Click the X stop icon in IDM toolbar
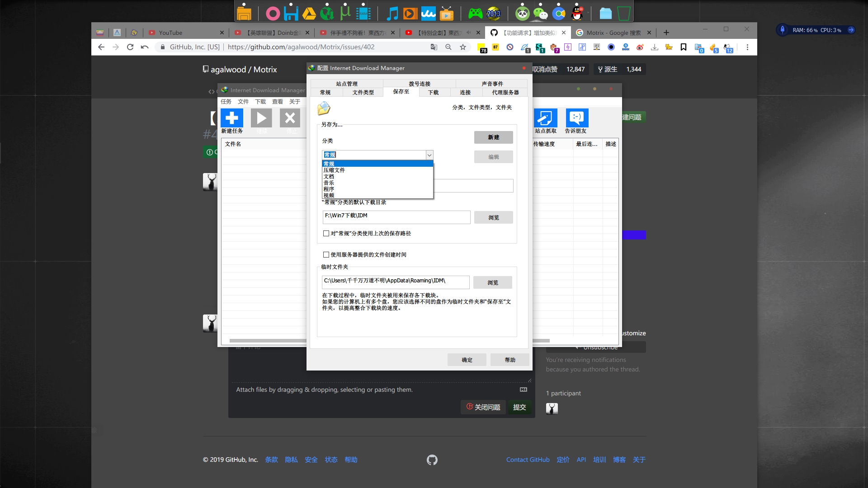Viewport: 868px width, 488px height. [290, 118]
